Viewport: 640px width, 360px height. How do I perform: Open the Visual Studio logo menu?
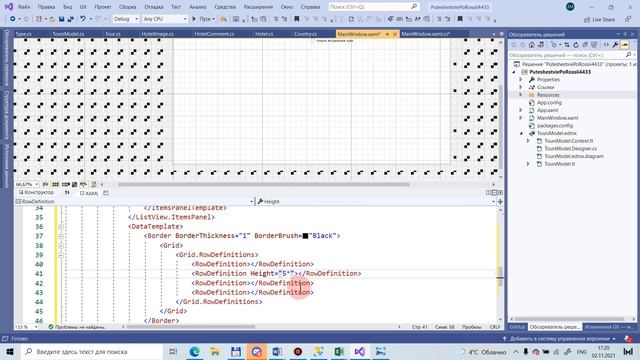(x=9, y=7)
